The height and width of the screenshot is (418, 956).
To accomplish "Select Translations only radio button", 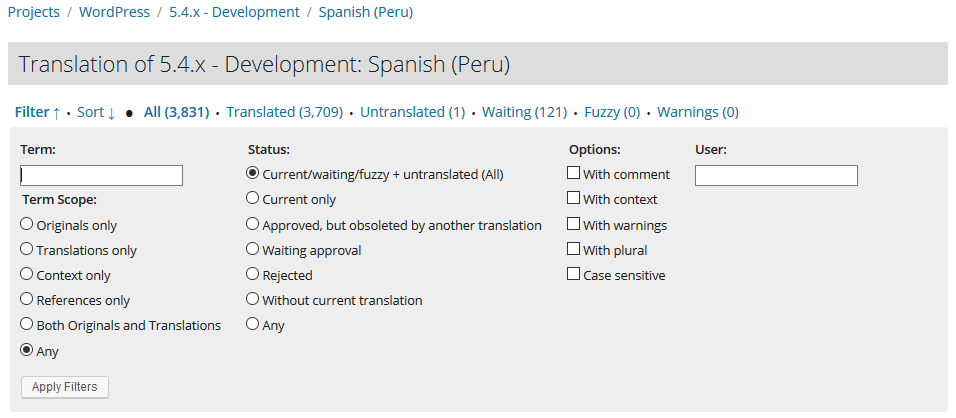I will (x=27, y=250).
